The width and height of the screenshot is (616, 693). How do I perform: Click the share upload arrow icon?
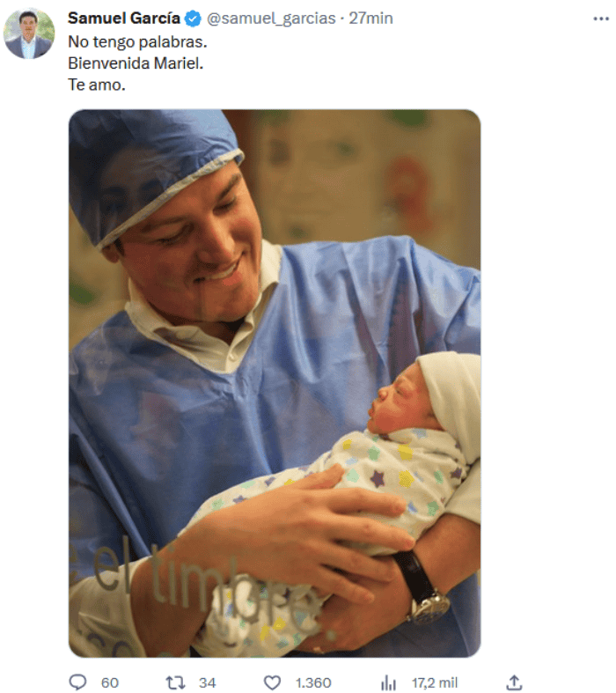coord(514,682)
